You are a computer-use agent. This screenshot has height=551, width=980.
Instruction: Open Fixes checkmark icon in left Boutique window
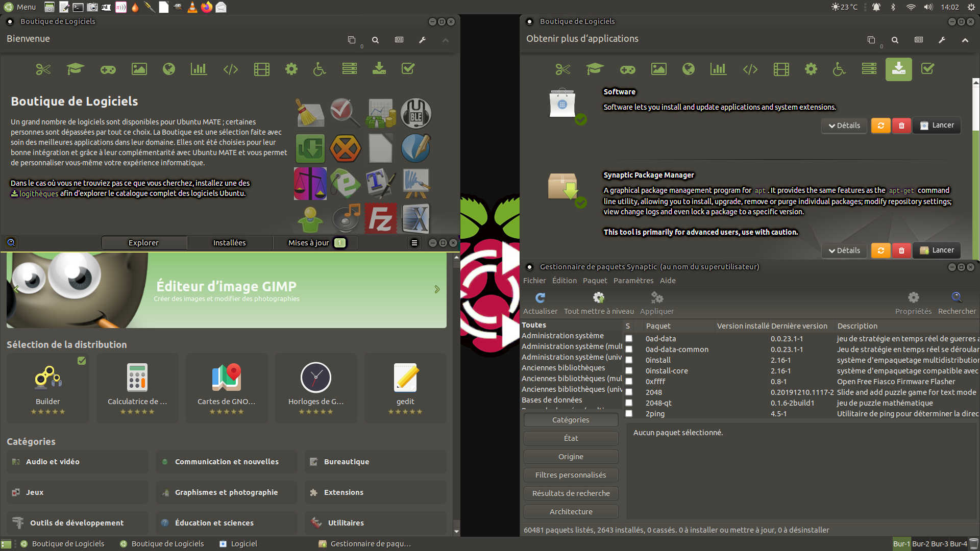[x=408, y=69]
